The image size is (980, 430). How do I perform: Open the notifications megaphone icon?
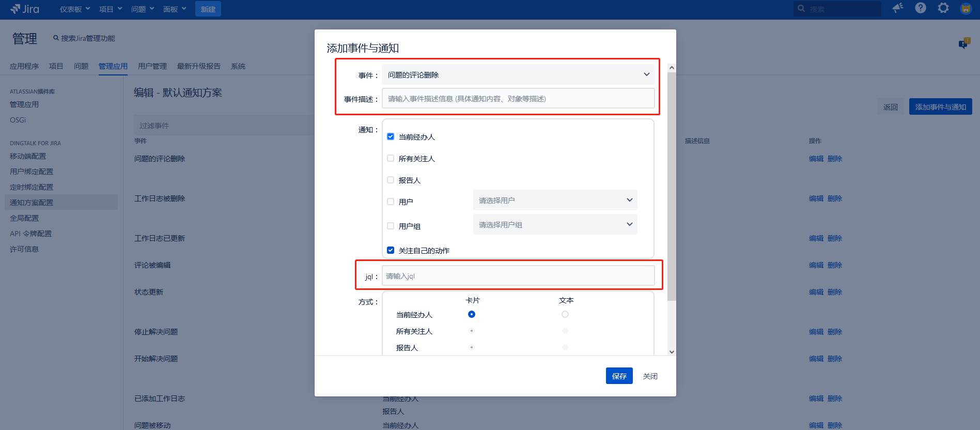coord(898,8)
